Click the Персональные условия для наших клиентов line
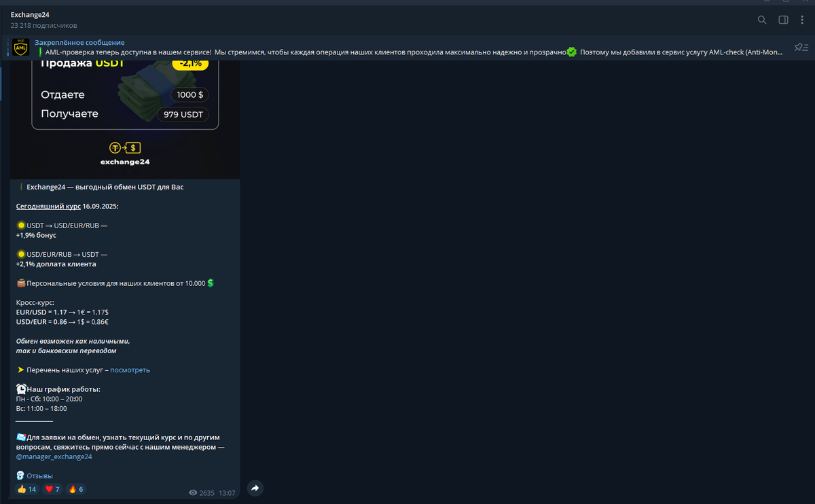The width and height of the screenshot is (815, 504). coord(115,283)
